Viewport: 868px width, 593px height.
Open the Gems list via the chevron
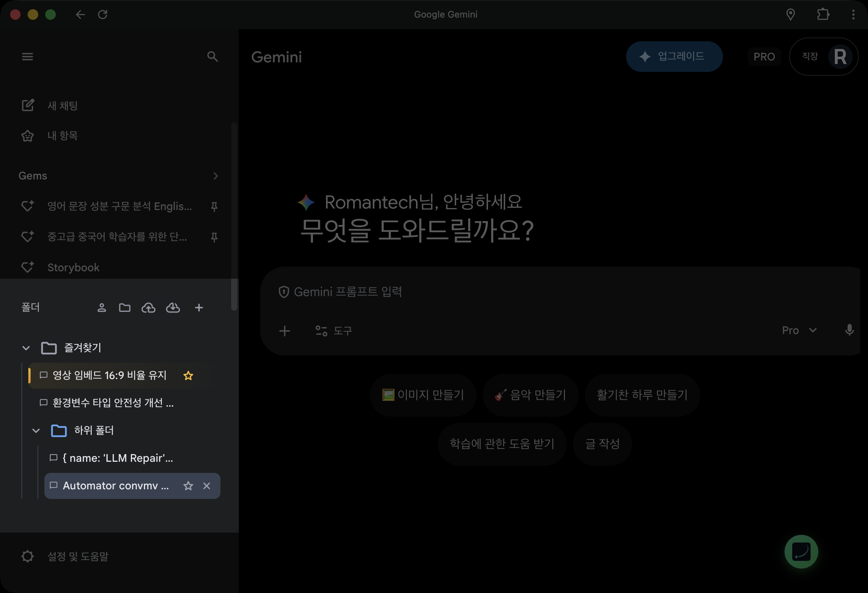point(216,176)
